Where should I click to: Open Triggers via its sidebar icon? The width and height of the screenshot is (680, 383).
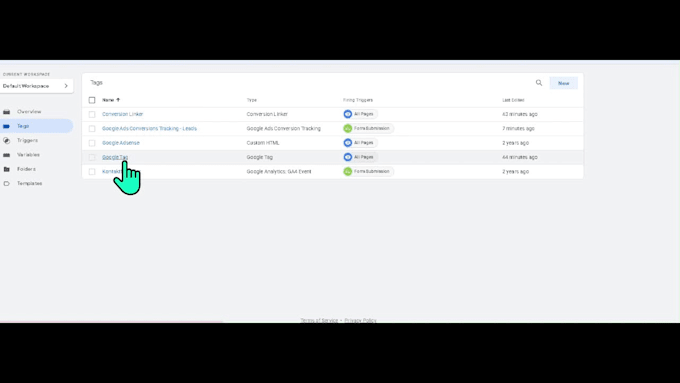pos(7,141)
